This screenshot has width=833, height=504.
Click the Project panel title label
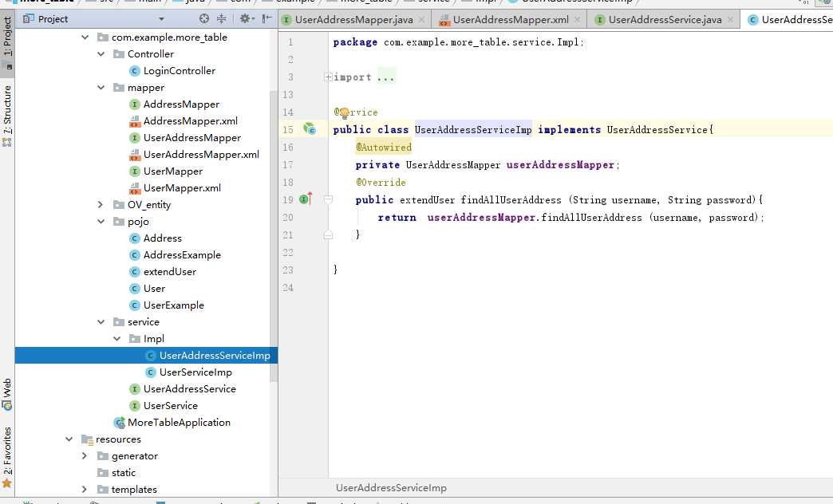pos(53,19)
